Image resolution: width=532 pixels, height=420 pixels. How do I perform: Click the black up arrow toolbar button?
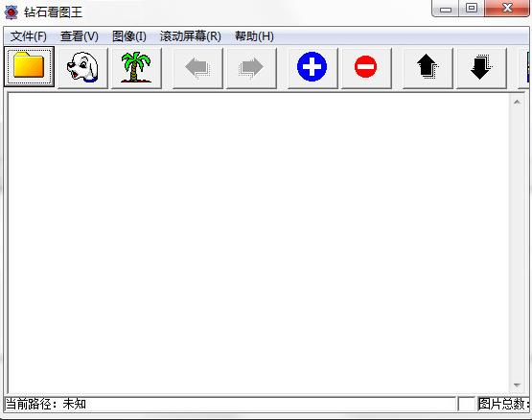[x=428, y=67]
